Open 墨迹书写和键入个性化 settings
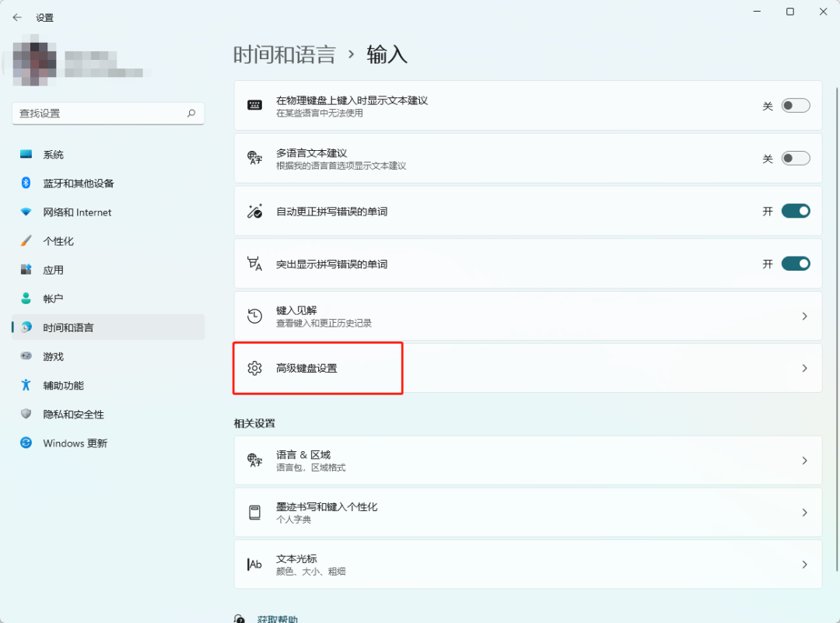The height and width of the screenshot is (623, 840). click(528, 512)
